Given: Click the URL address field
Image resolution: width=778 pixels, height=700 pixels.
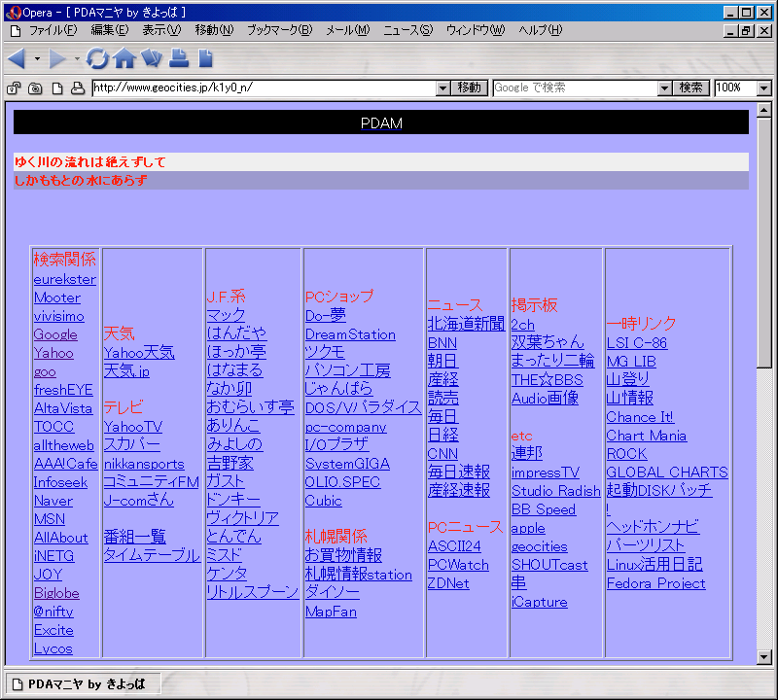Looking at the screenshot, I should click(x=265, y=88).
